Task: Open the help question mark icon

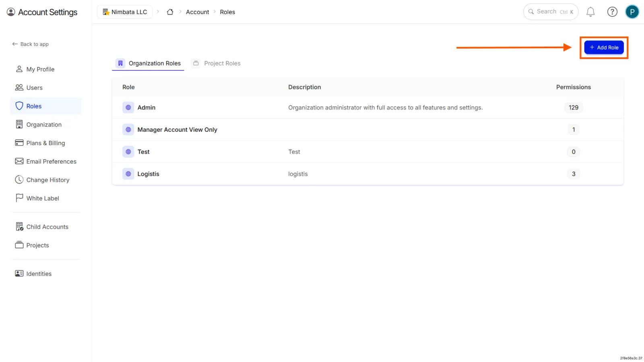Action: point(612,12)
